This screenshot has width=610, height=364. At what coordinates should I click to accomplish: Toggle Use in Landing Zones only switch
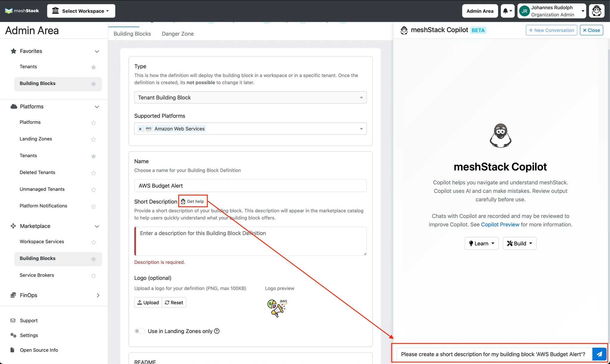(x=139, y=331)
